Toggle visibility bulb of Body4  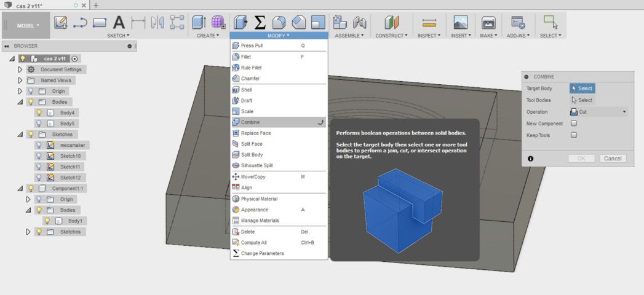pos(39,112)
